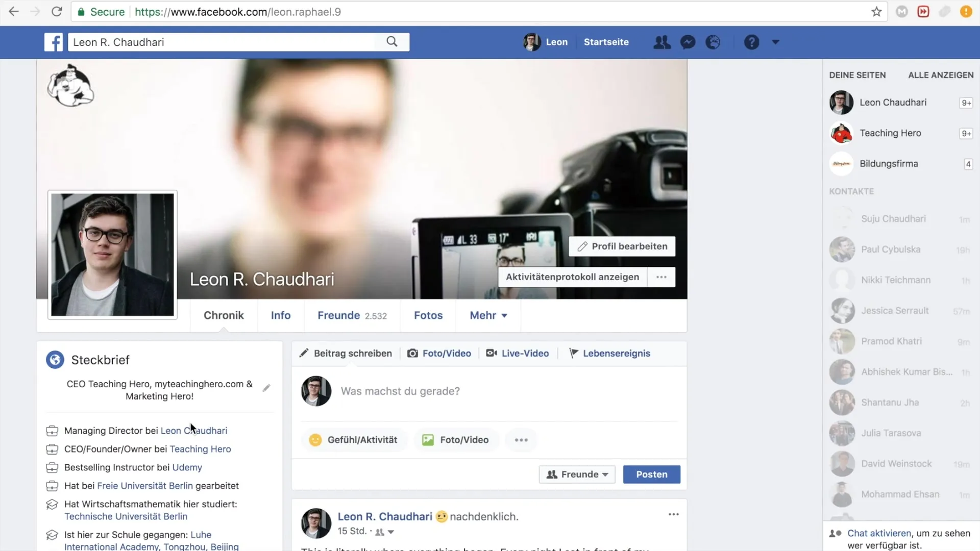Click the Help question mark icon
Image resolution: width=980 pixels, height=551 pixels.
752,42
